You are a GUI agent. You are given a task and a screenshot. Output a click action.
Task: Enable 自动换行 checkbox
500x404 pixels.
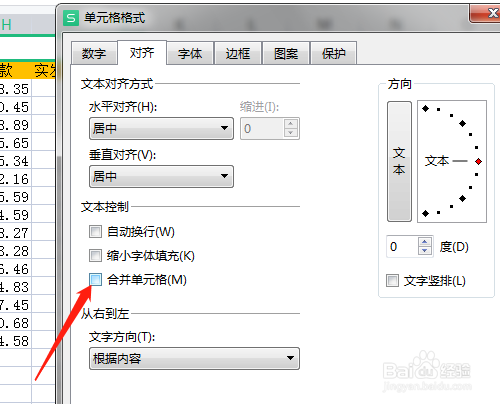tap(95, 231)
